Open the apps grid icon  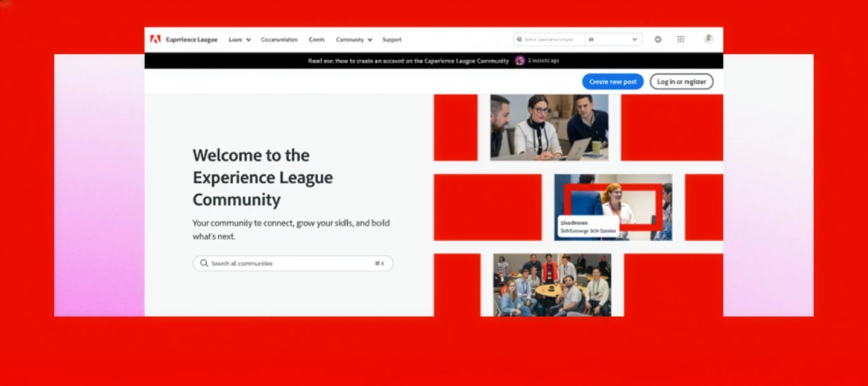point(681,39)
